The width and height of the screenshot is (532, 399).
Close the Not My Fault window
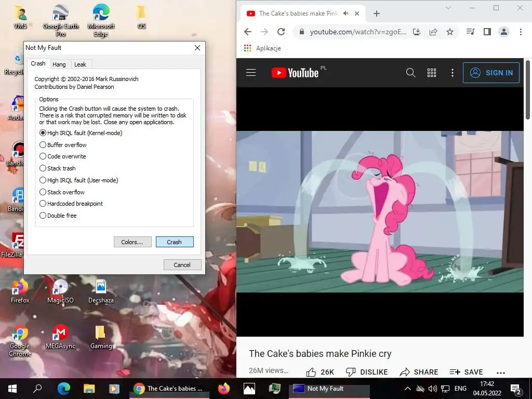tap(197, 48)
